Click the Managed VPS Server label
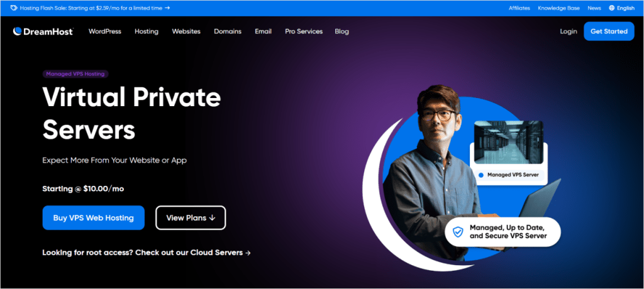The height and width of the screenshot is (289, 644). (513, 175)
